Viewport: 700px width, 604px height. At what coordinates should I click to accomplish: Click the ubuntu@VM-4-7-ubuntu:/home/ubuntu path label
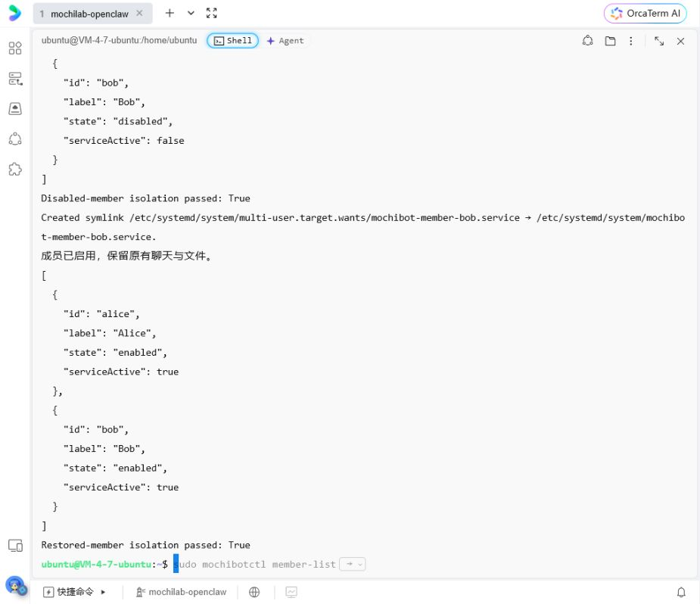pyautogui.click(x=120, y=41)
